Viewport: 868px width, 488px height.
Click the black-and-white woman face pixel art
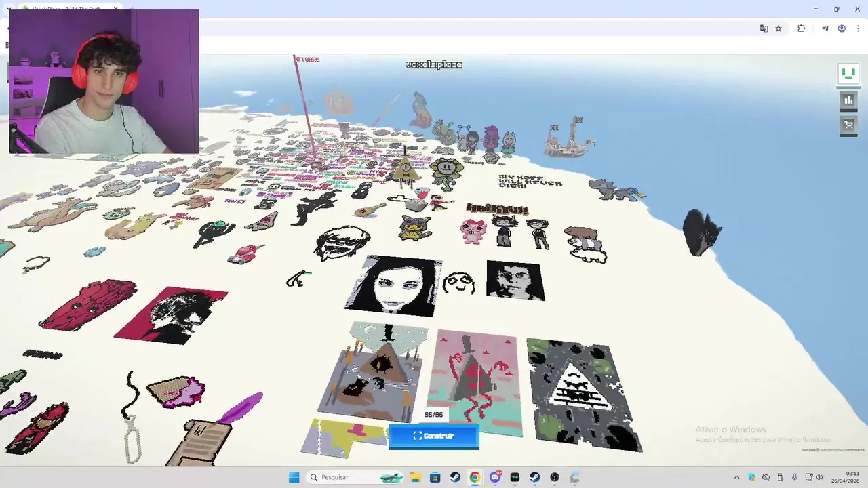pyautogui.click(x=393, y=285)
